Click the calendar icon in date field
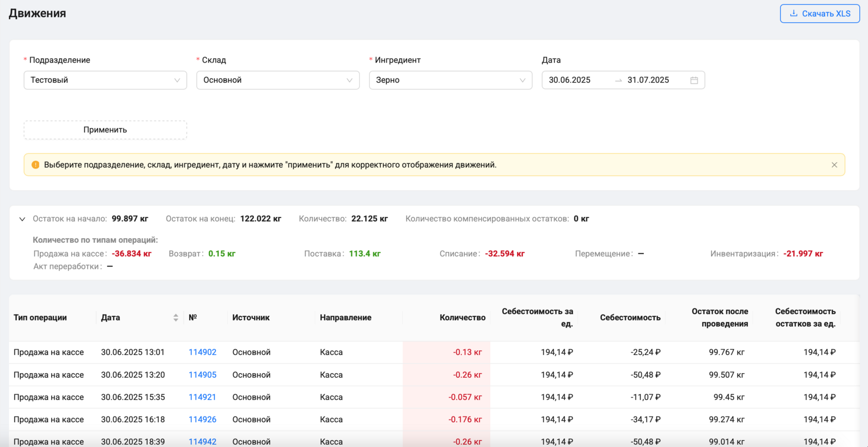Viewport: 868px width, 447px height. coord(694,80)
